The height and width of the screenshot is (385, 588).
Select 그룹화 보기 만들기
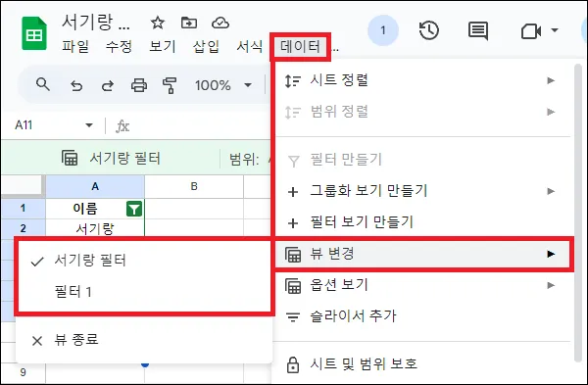[422, 191]
